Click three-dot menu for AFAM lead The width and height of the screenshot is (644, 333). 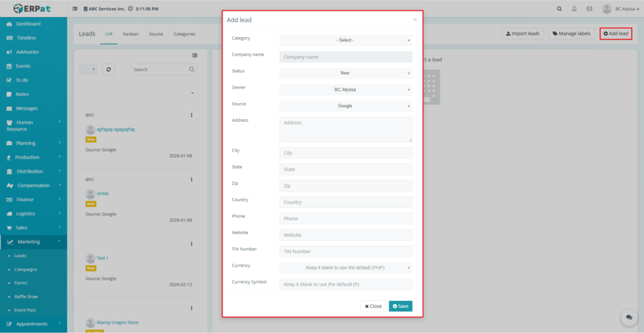(x=191, y=180)
